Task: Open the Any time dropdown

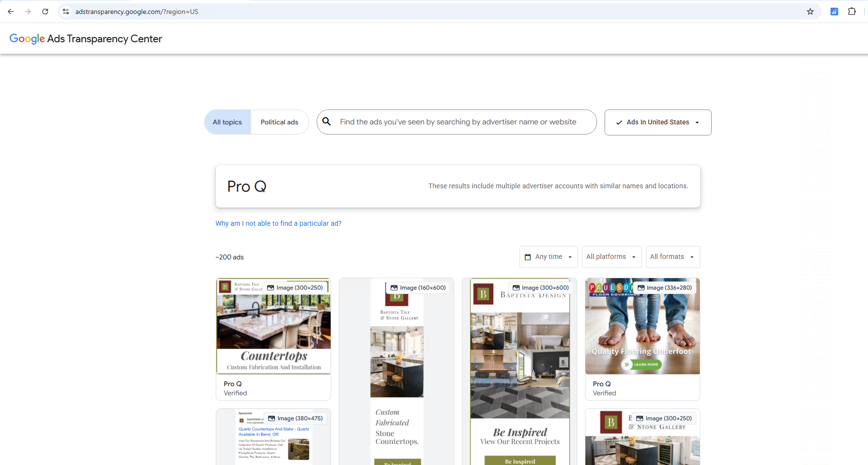Action: coord(548,257)
